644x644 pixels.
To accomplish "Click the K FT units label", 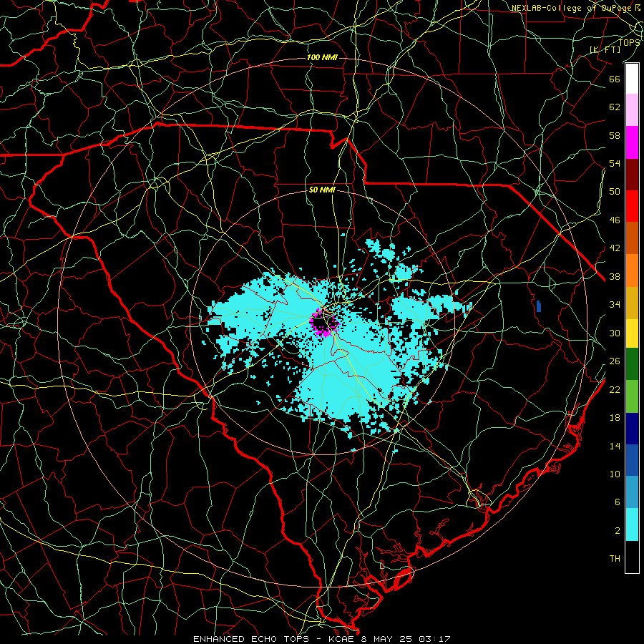I will [605, 50].
